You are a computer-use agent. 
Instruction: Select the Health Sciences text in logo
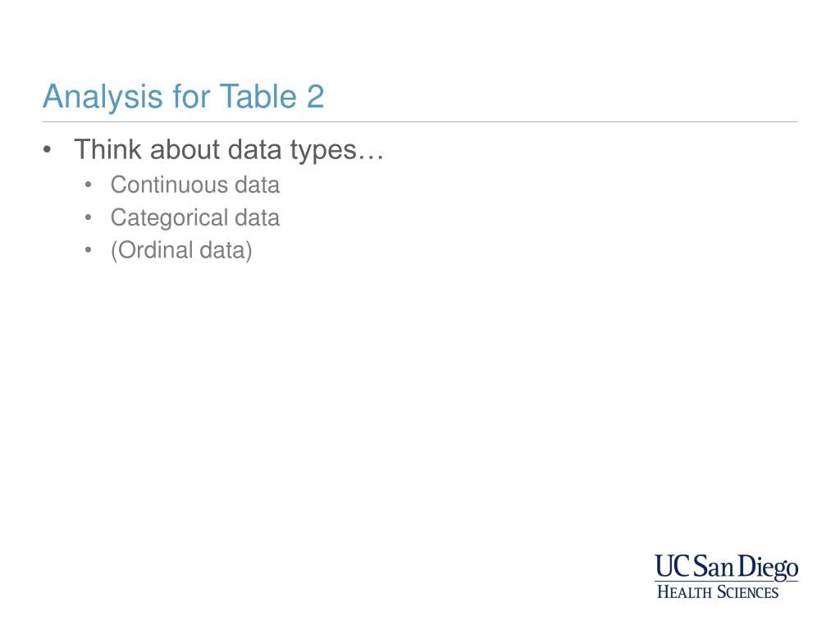pos(717,592)
